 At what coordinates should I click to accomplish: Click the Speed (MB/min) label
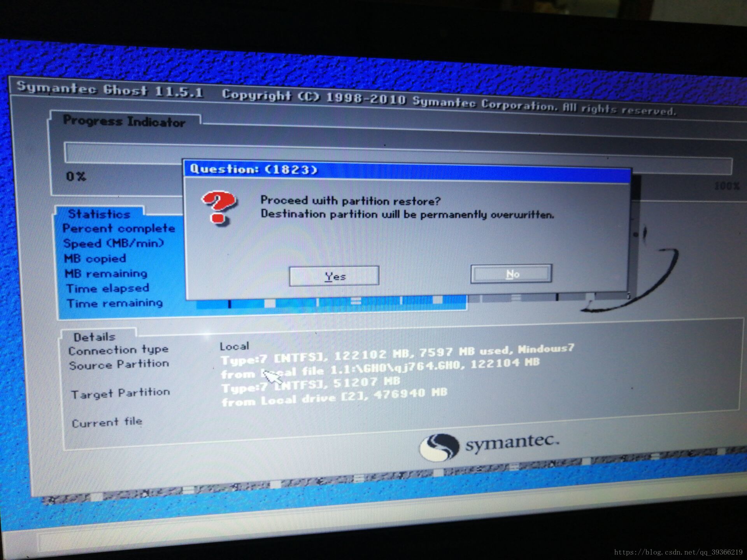click(x=113, y=243)
